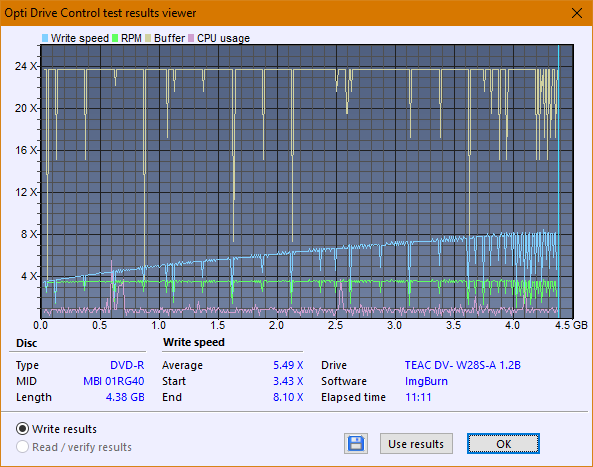Click the 5.49 X average speed value
The width and height of the screenshot is (593, 467).
tap(288, 365)
